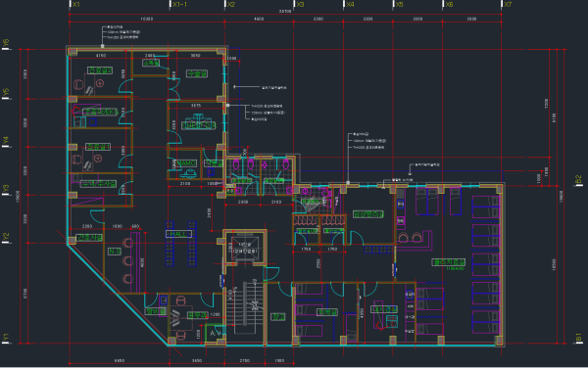Viewport: 588px width, 368px height.
Task: Select the MAMO room label
Action: (x=186, y=163)
